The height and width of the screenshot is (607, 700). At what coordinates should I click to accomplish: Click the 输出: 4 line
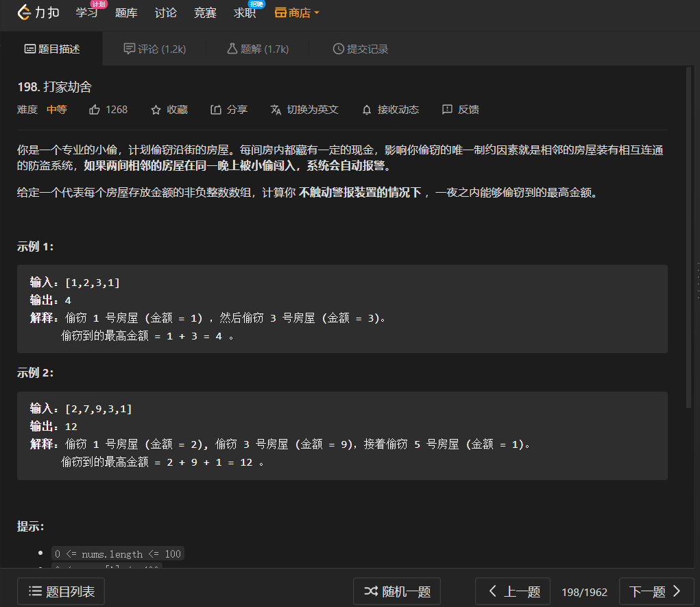[x=51, y=300]
